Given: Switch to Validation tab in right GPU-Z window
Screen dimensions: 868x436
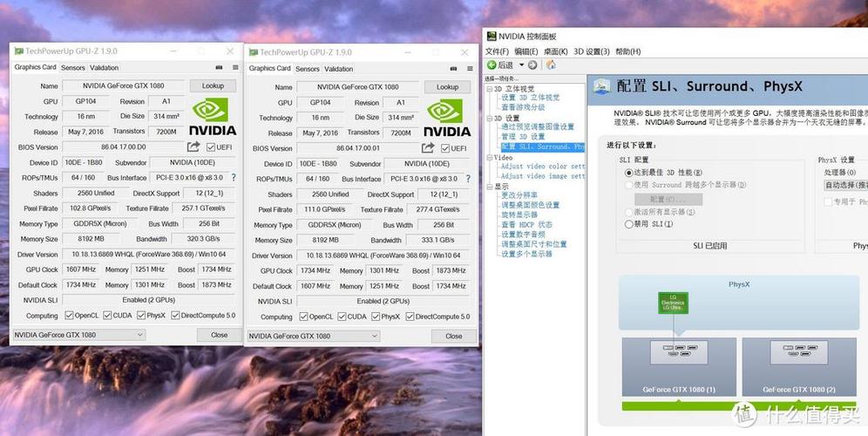Looking at the screenshot, I should tap(339, 69).
